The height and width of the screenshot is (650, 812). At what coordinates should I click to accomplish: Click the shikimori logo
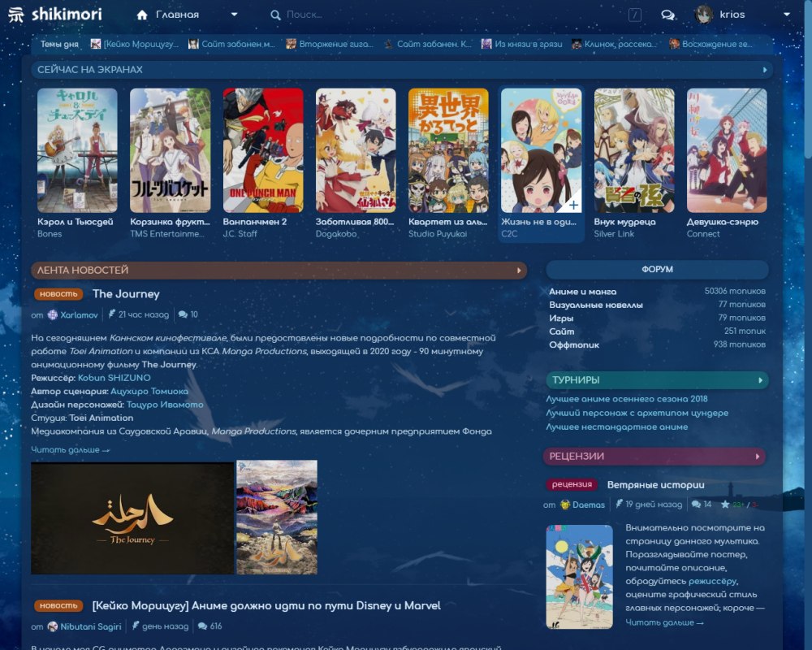click(x=55, y=15)
